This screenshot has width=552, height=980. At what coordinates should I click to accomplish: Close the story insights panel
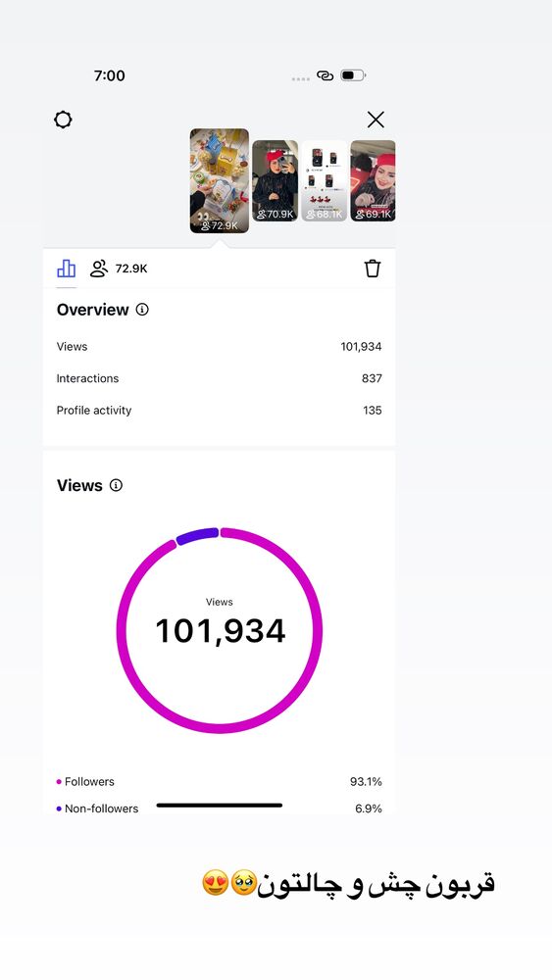click(x=376, y=120)
